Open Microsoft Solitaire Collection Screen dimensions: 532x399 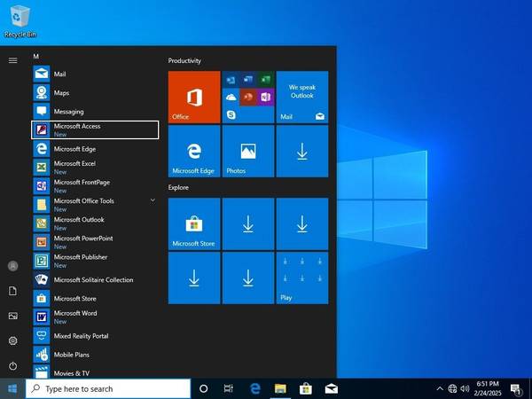(93, 279)
